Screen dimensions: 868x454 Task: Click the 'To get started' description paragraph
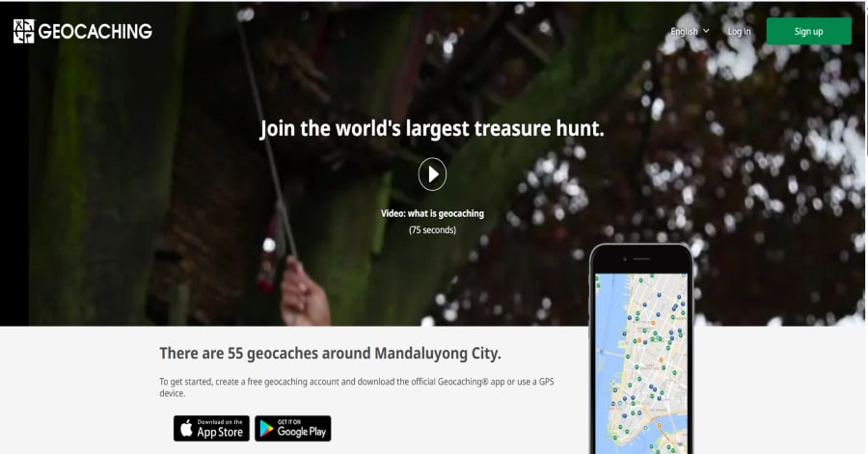pos(357,387)
